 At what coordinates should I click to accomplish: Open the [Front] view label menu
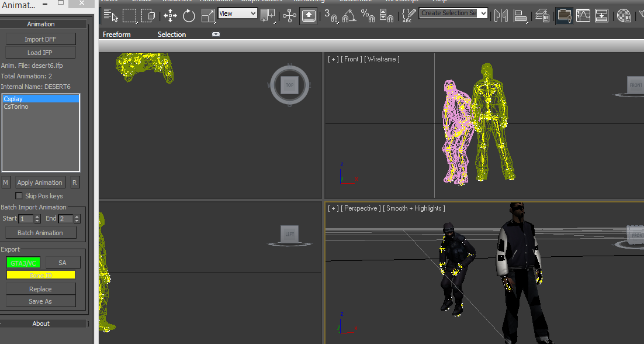pos(351,59)
